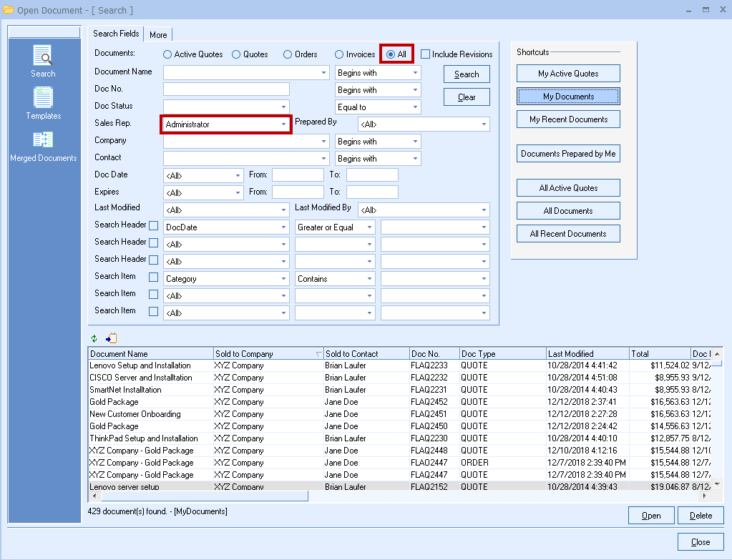The image size is (732, 560).
Task: Open the Search sidebar icon
Action: (42, 56)
